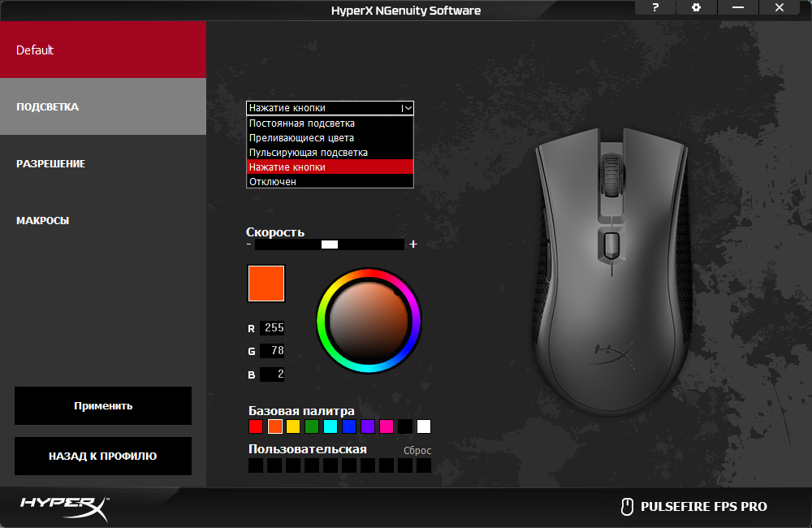Click the color wheel picker center
The width and height of the screenshot is (812, 528).
point(369,320)
